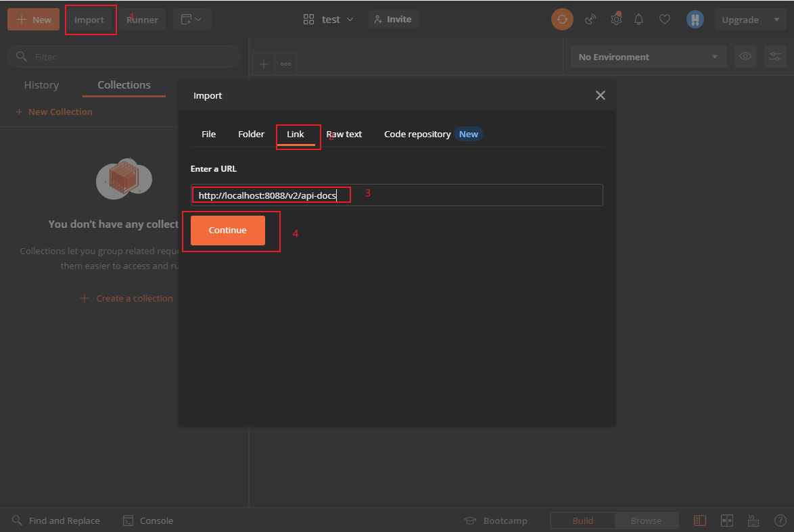The height and width of the screenshot is (532, 794).
Task: Open the help question mark icon
Action: tap(780, 521)
